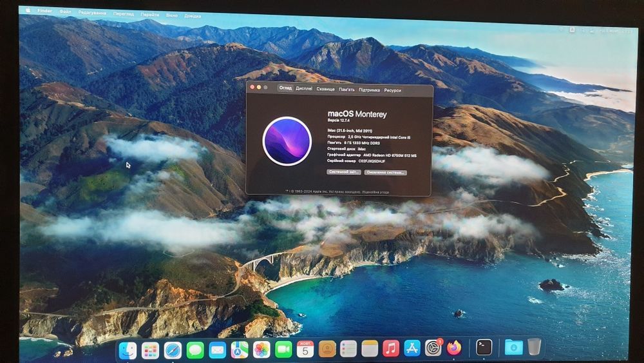Open Calendar showing date 5
Image resolution: width=644 pixels, height=363 pixels.
(x=305, y=349)
